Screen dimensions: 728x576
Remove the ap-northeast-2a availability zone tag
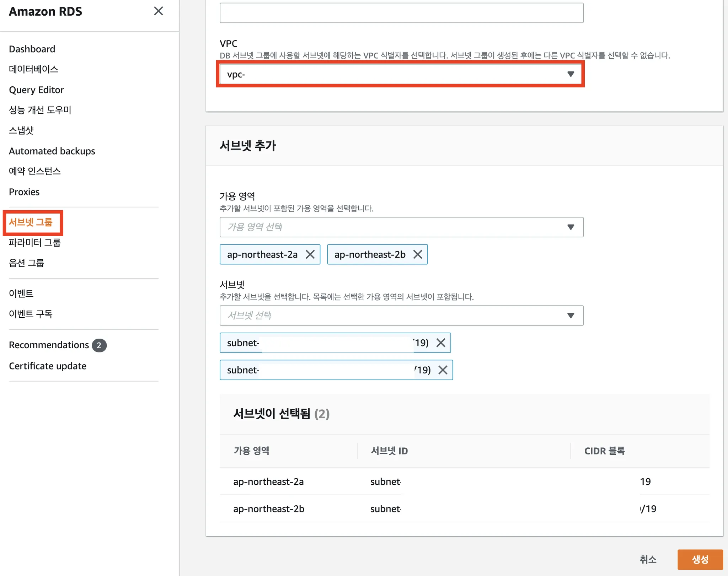tap(310, 254)
